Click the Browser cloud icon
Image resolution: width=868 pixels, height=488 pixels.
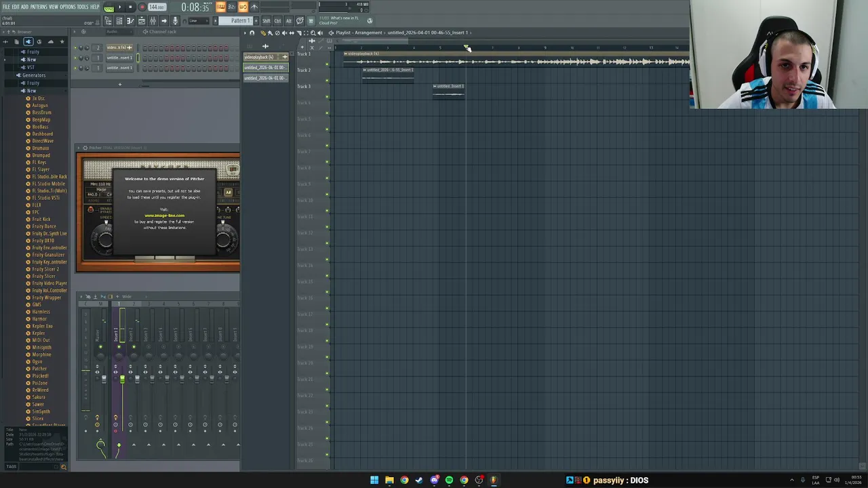50,42
